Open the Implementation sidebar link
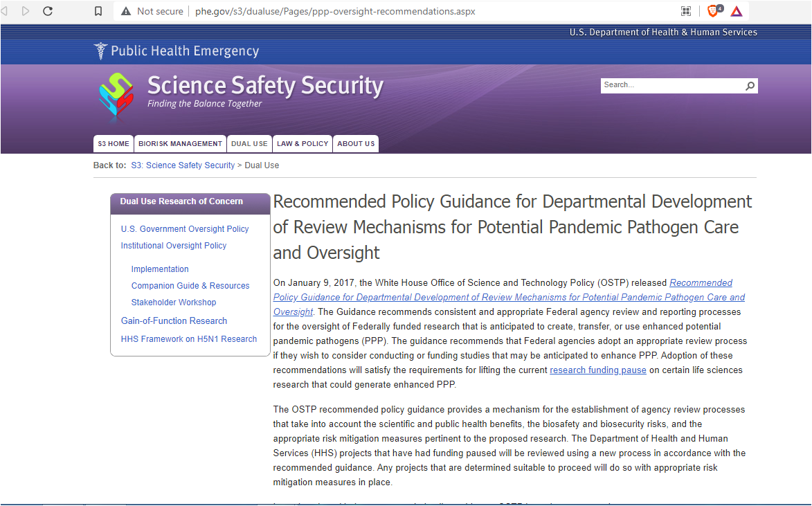812x506 pixels. pyautogui.click(x=160, y=269)
